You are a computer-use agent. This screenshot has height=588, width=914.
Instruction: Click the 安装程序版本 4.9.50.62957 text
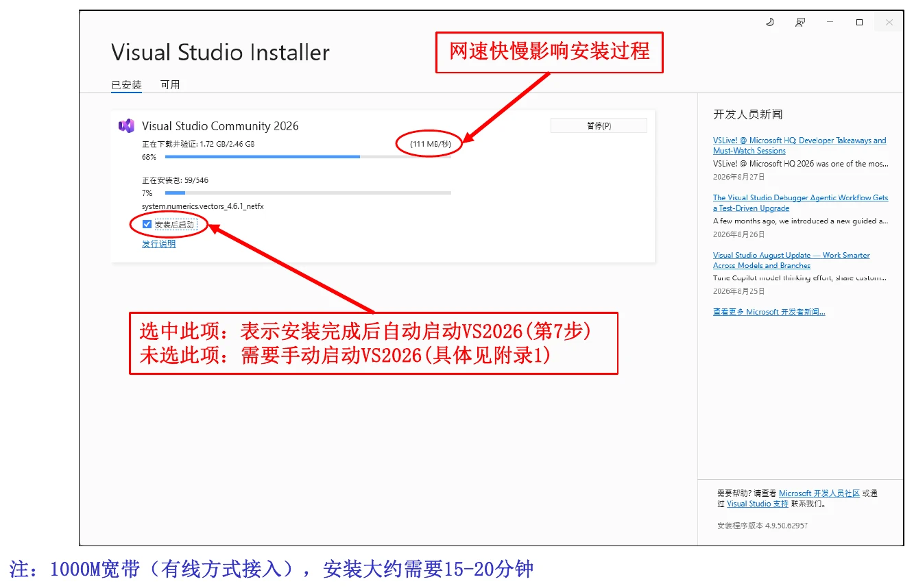(762, 526)
